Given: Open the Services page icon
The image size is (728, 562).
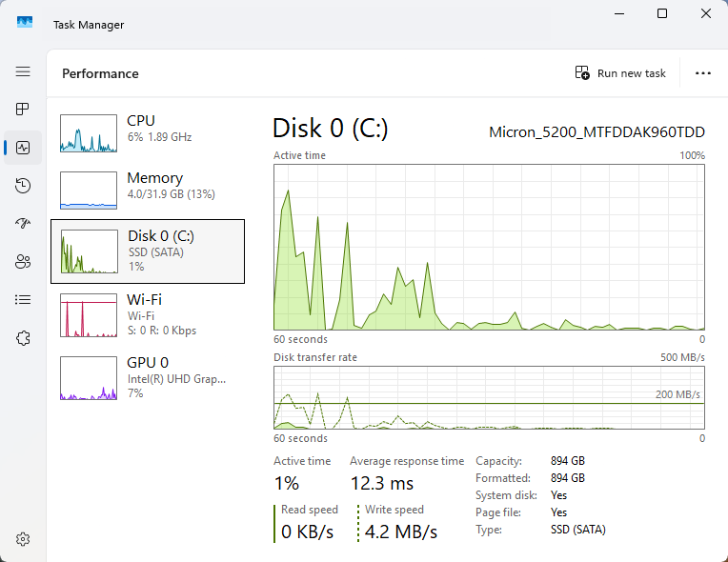Looking at the screenshot, I should click(x=23, y=338).
